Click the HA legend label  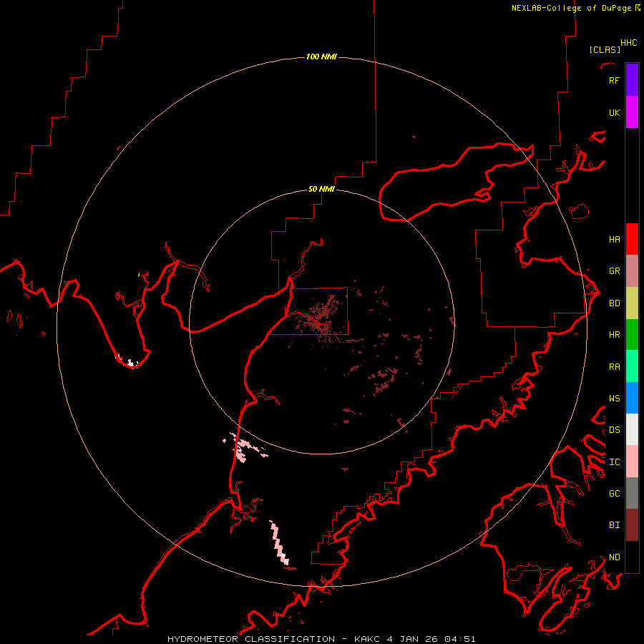[614, 239]
